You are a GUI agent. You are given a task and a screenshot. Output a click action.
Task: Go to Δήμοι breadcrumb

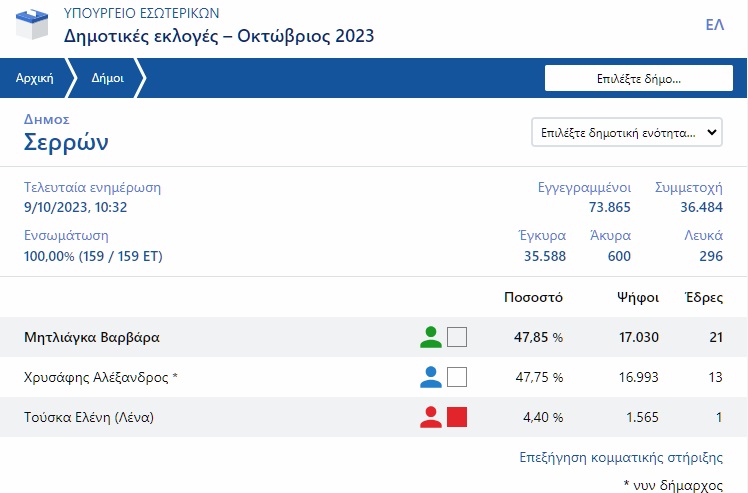(x=107, y=78)
